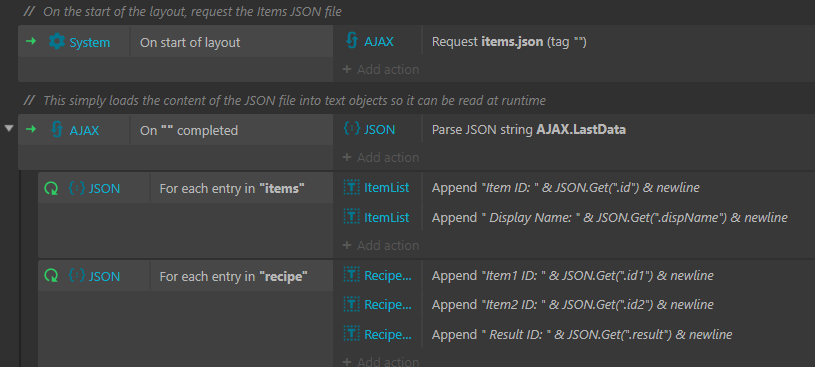Collapse the AJAX completed event block
This screenshot has height=367, width=815.
[x=9, y=128]
